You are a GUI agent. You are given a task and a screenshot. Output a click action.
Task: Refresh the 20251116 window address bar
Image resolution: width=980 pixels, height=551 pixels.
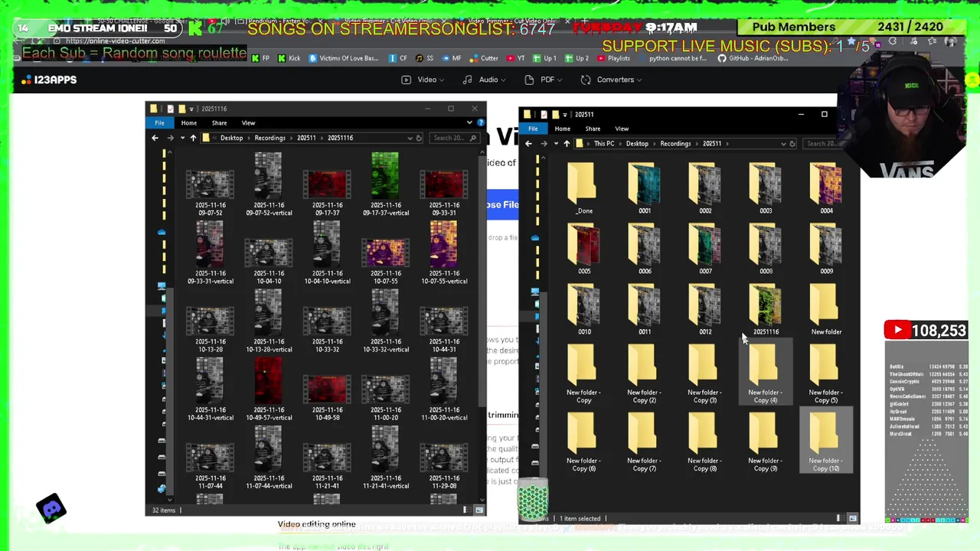[x=419, y=138]
